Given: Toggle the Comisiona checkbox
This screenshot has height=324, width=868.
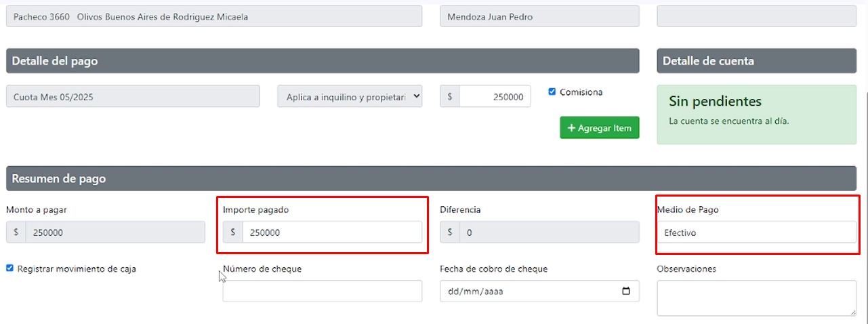Looking at the screenshot, I should 552,92.
